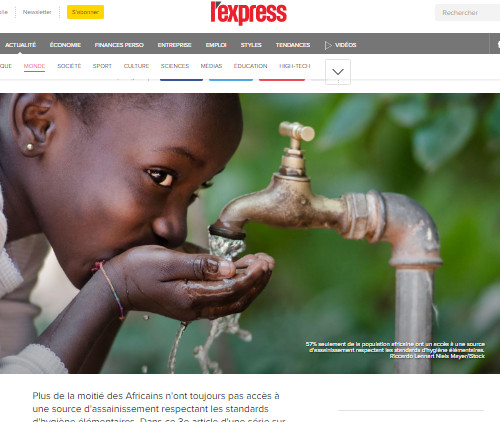500x422 pixels.
Task: Switch to the Société tab
Action: pos(69,66)
